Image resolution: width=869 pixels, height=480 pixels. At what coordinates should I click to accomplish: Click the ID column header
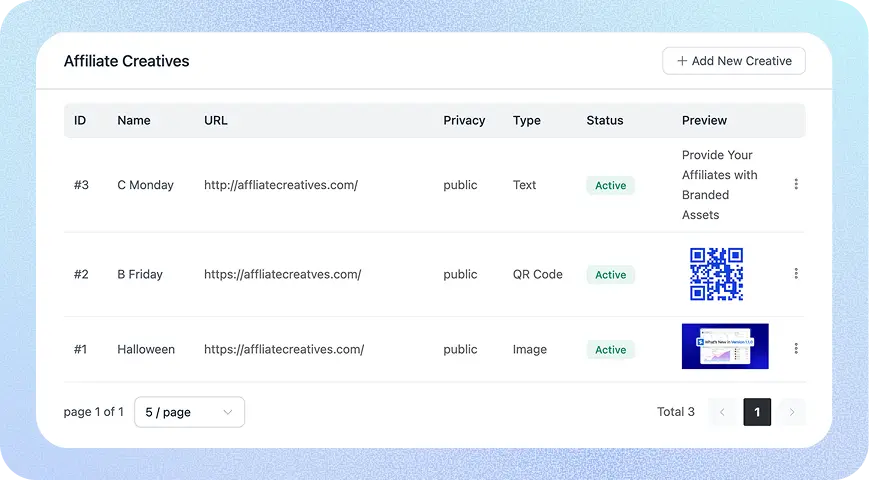pos(80,120)
